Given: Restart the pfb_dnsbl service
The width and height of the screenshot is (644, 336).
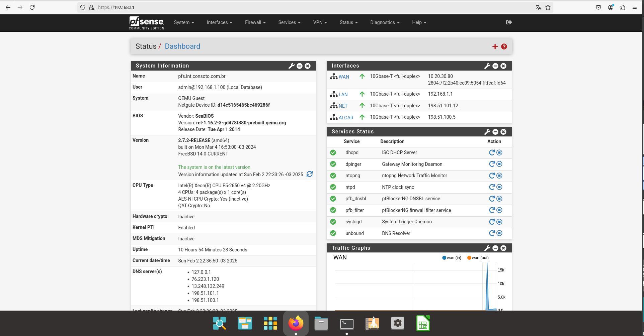Looking at the screenshot, I should tap(492, 199).
